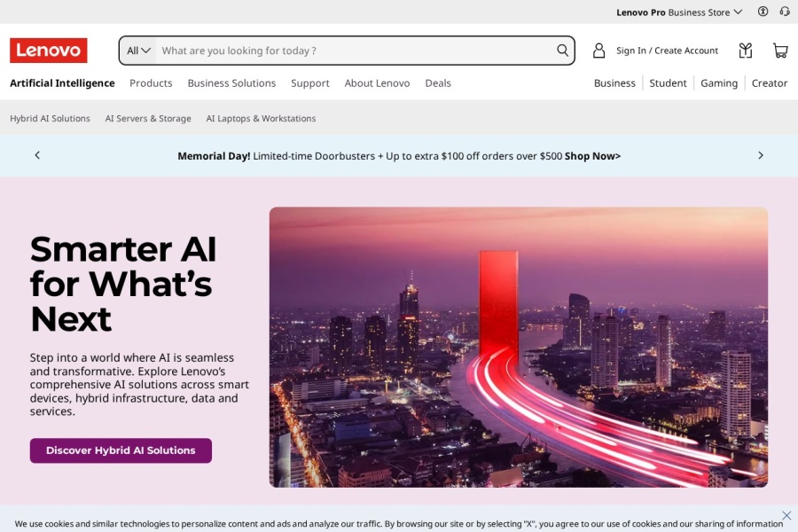Click Shop Now in Memorial Day banner
This screenshot has width=798, height=532.
(x=592, y=156)
